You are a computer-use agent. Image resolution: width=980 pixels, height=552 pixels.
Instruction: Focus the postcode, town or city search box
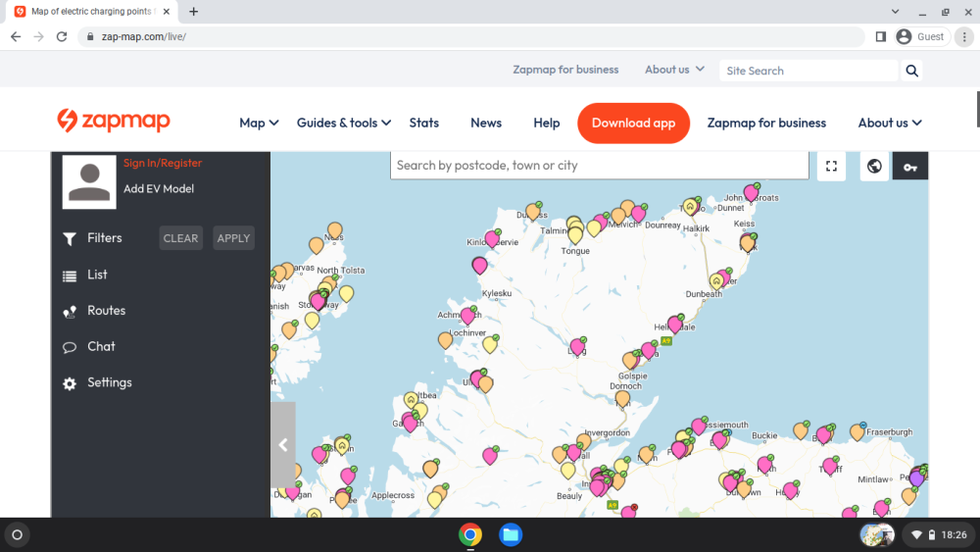600,166
